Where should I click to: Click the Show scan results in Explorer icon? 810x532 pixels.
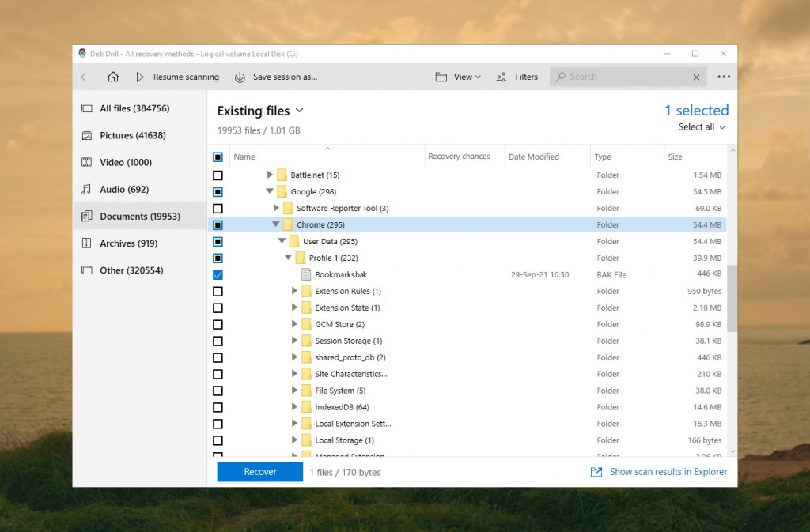[596, 472]
